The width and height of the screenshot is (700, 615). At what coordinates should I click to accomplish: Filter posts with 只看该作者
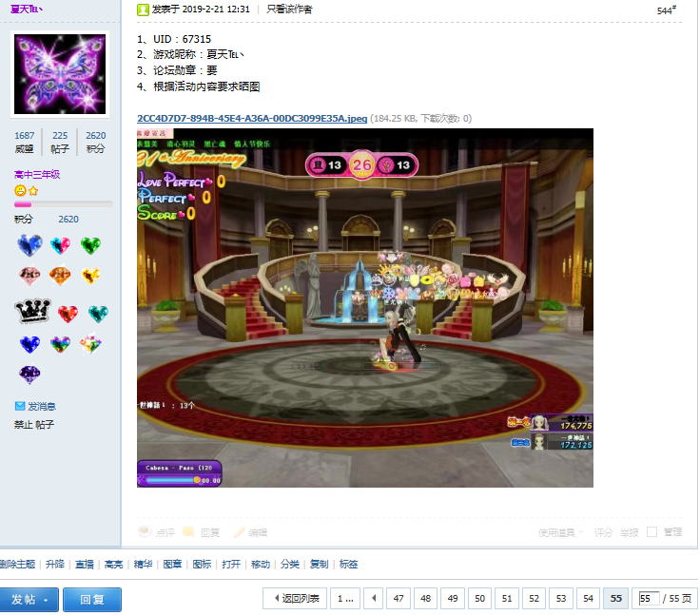[x=289, y=9]
